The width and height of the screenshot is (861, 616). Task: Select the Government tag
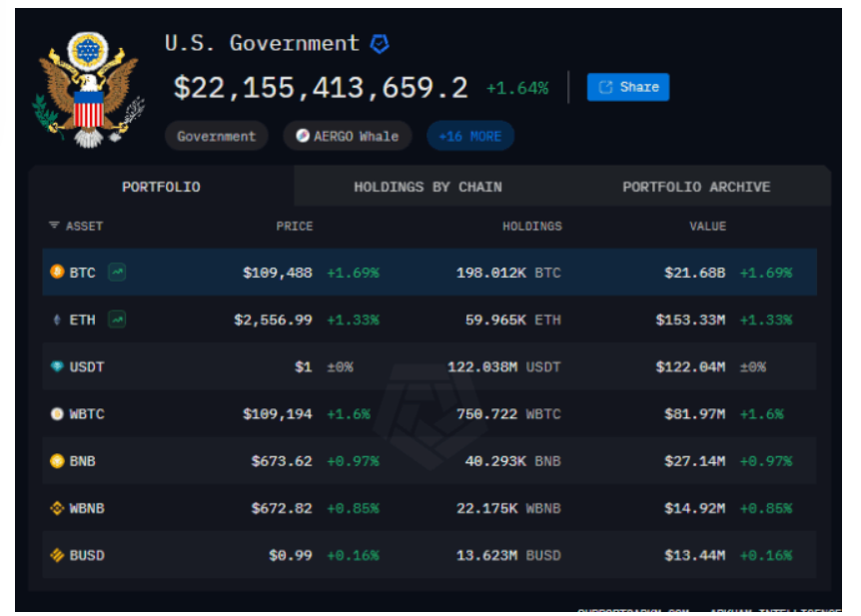(217, 136)
